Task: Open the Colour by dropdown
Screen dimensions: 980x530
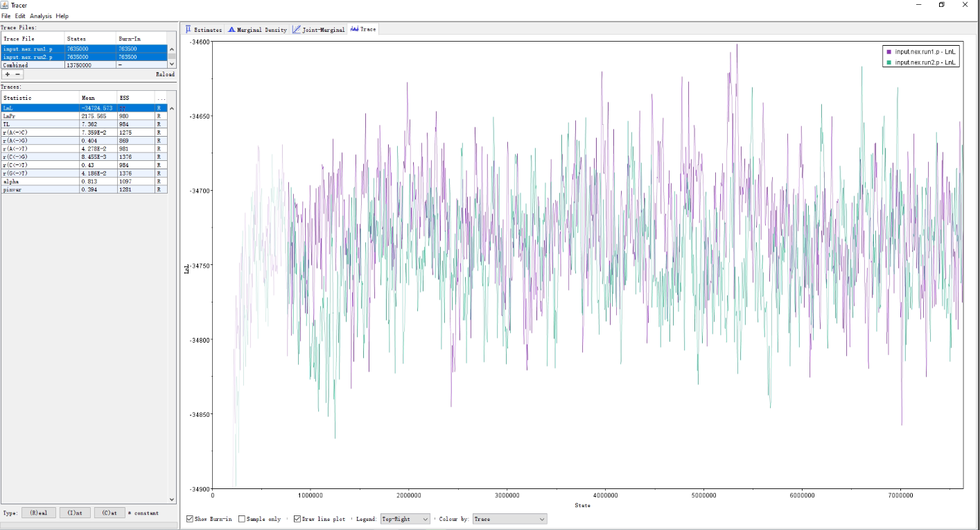Action: (509, 518)
